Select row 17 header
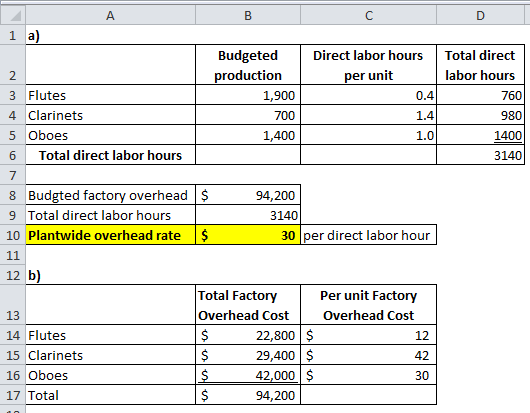The height and width of the screenshot is (413, 530). [13, 395]
